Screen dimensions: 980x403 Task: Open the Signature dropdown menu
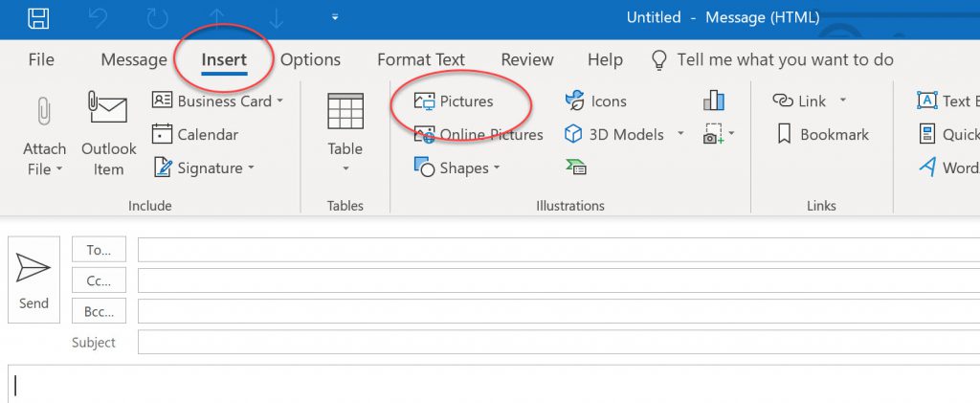tap(252, 168)
